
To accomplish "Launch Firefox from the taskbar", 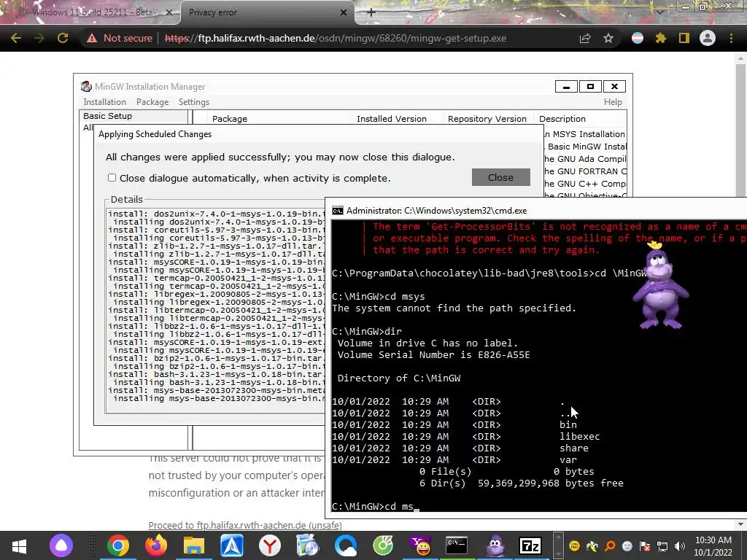I will click(x=156, y=545).
